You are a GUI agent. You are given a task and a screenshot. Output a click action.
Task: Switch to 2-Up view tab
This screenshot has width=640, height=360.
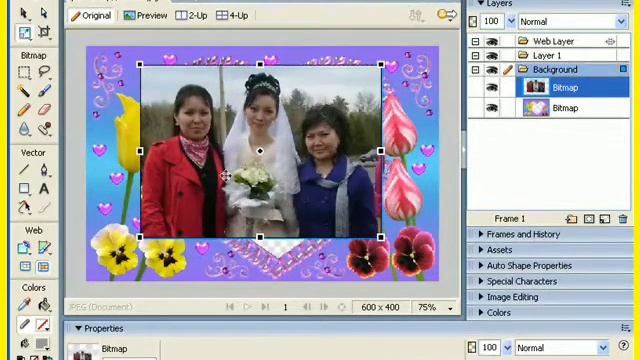[191, 16]
